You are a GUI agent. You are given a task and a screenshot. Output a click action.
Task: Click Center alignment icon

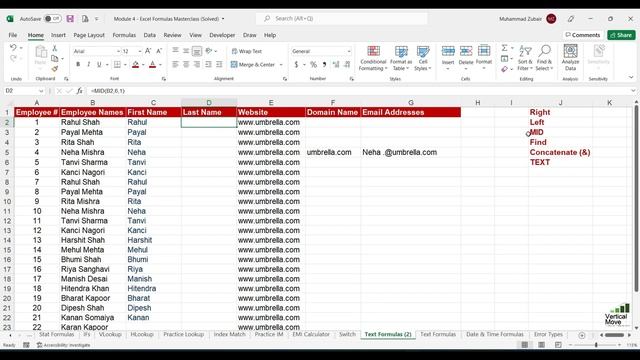click(186, 64)
